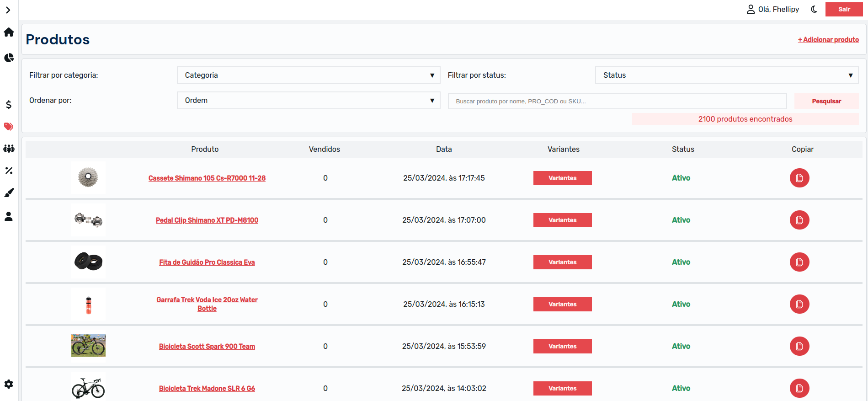
Task: Copy the Fita de Guidão product
Action: tap(799, 262)
